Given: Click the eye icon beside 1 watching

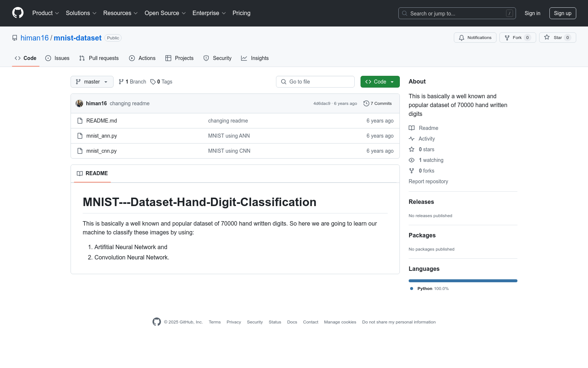Looking at the screenshot, I should click(x=412, y=160).
